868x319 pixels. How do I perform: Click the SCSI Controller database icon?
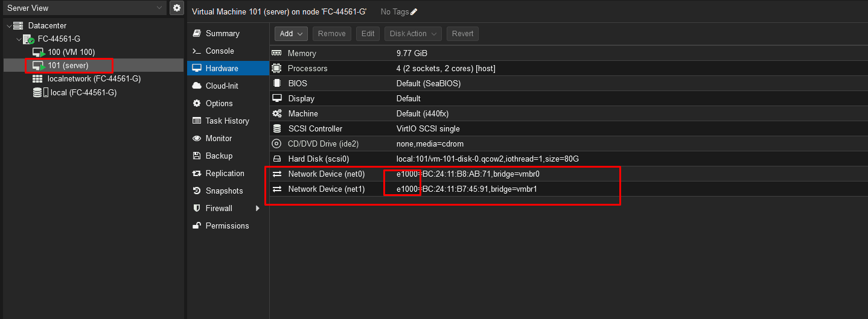(x=277, y=128)
